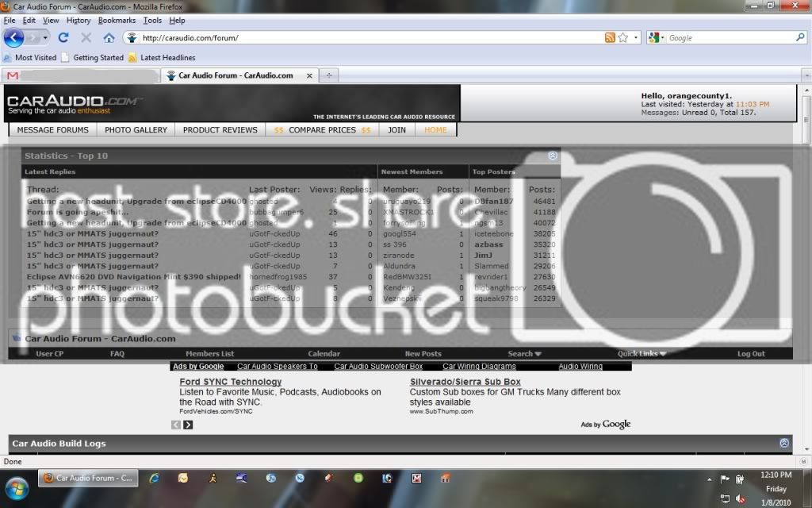This screenshot has width=812, height=508.
Task: Expand the Quick Links dropdown
Action: pos(641,353)
